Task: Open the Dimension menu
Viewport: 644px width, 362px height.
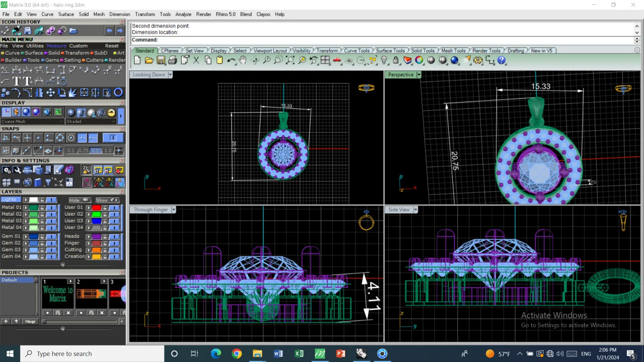Action: [x=120, y=14]
